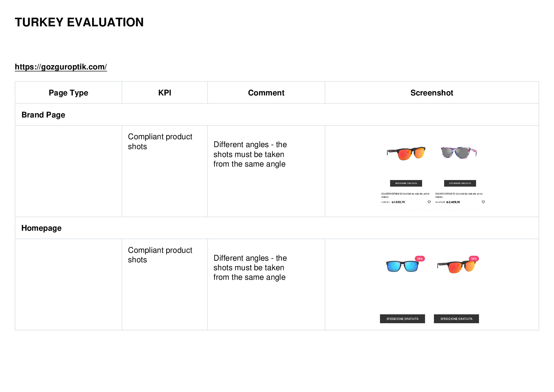Click Spedizione Gratuita under Brand Page orange sunglasses
Image resolution: width=554 pixels, height=392 pixels.
point(406,183)
